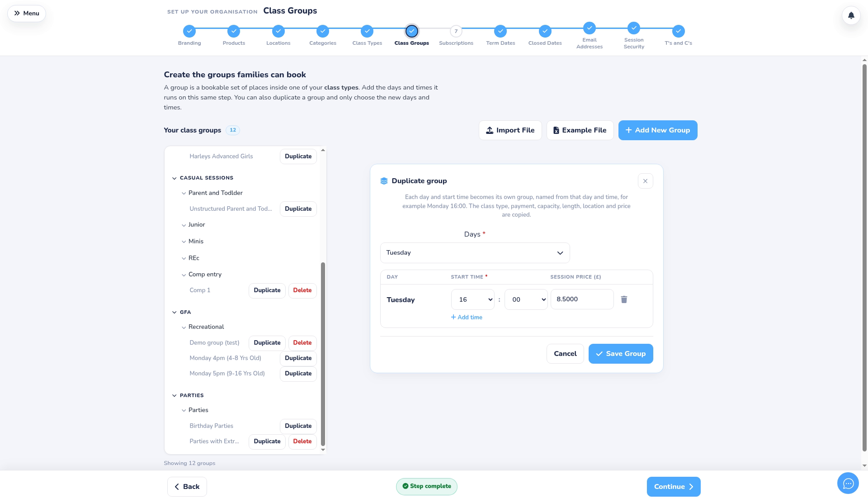Collapse the Comp entry class type
Screen dimensions: 868x503
point(184,275)
